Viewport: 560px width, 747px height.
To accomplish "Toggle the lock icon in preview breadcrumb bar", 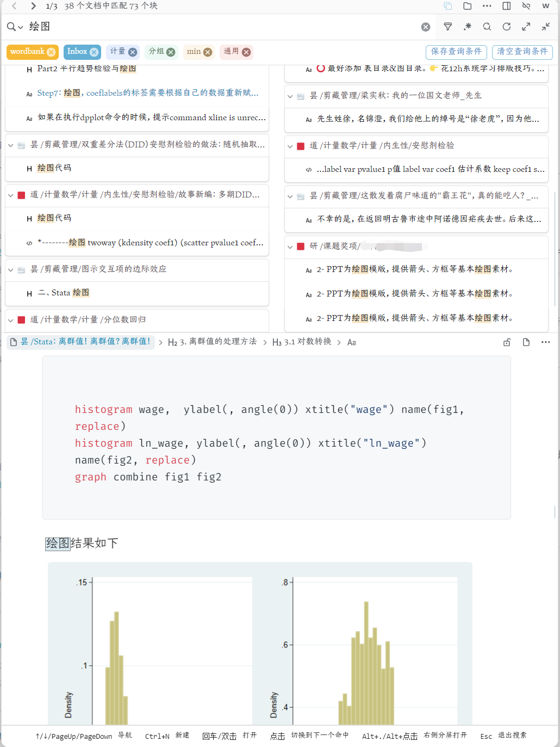I will coord(507,342).
